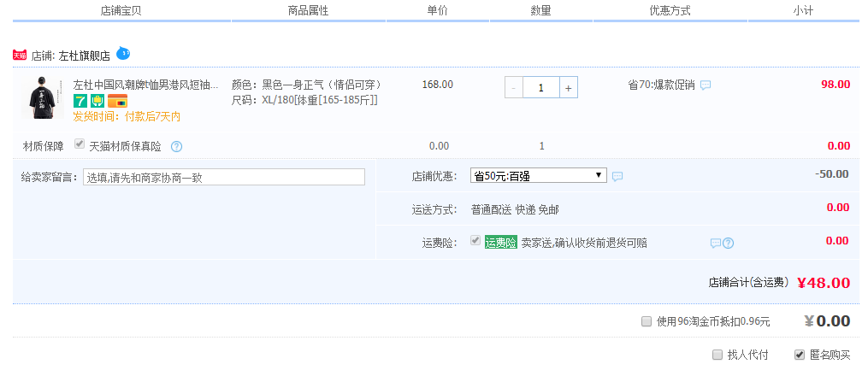Open the black T-shirt product thumbnail
This screenshot has width=868, height=370.
[42, 97]
